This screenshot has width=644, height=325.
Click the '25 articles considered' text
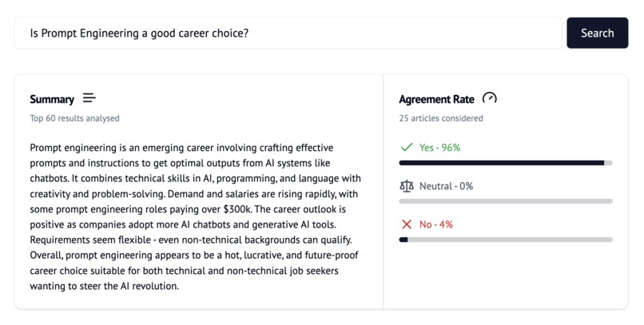point(441,118)
